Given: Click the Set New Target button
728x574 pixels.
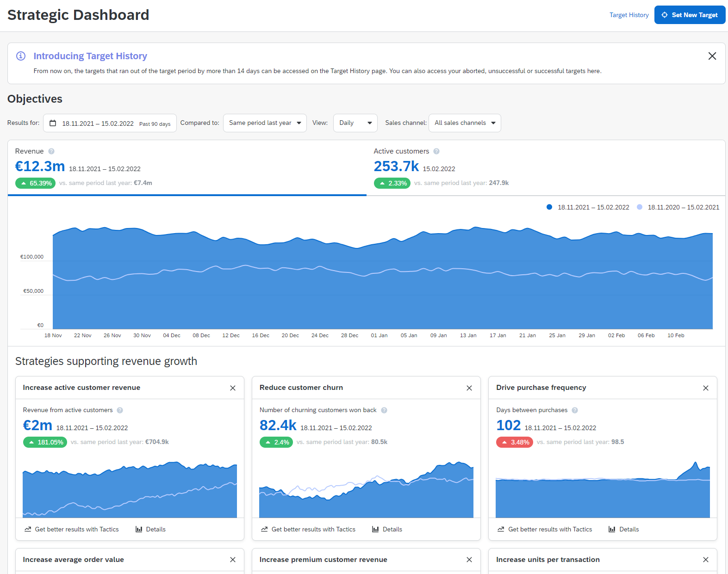Looking at the screenshot, I should tap(690, 15).
